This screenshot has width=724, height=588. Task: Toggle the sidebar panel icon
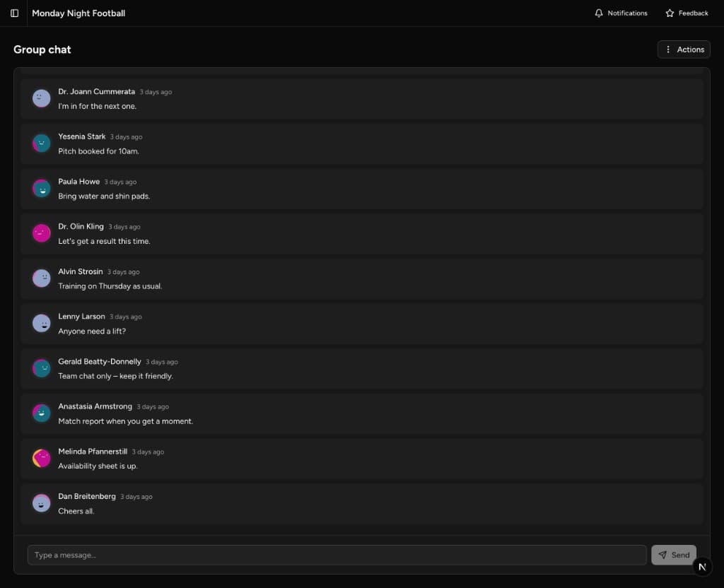point(14,13)
